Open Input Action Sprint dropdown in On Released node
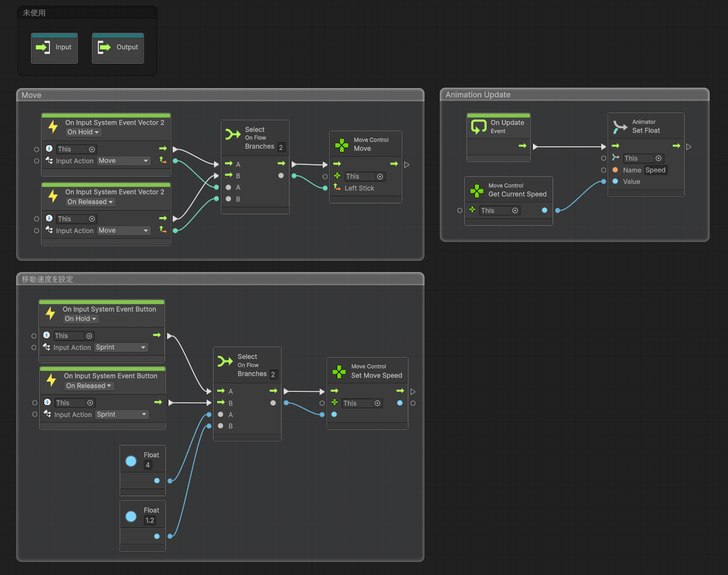Image resolution: width=728 pixels, height=575 pixels. (x=122, y=415)
